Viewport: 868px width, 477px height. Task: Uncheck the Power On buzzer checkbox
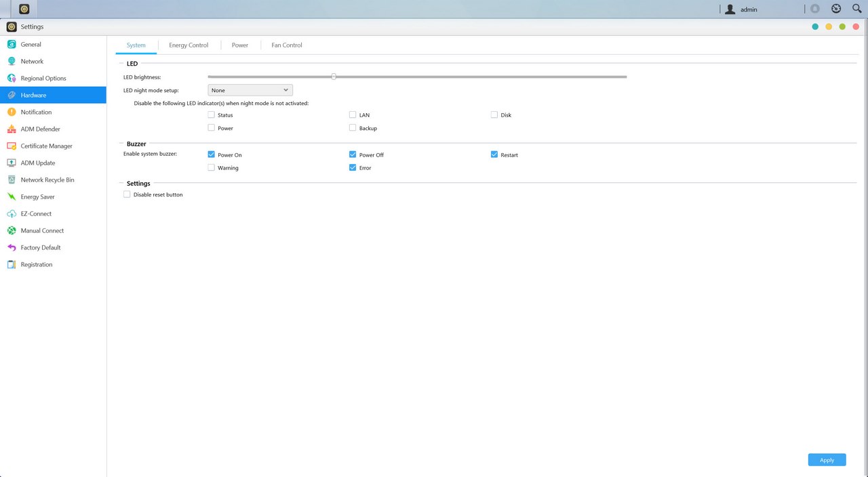[212, 154]
